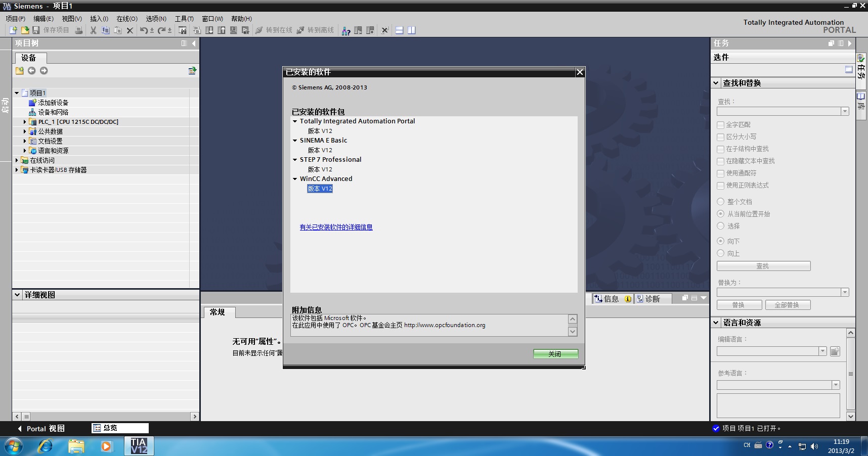Viewport: 868px width, 456px height.
Task: Click the volume speaker tray icon
Action: (x=814, y=446)
